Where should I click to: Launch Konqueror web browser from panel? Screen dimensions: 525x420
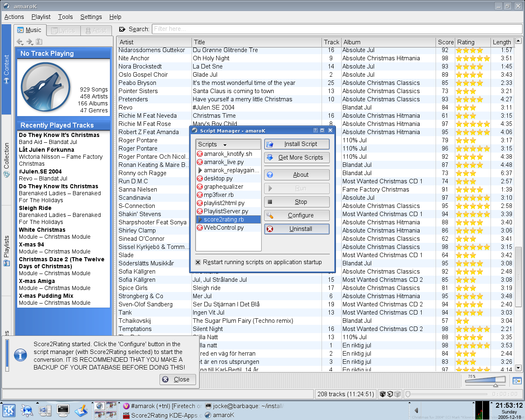[x=27, y=410]
